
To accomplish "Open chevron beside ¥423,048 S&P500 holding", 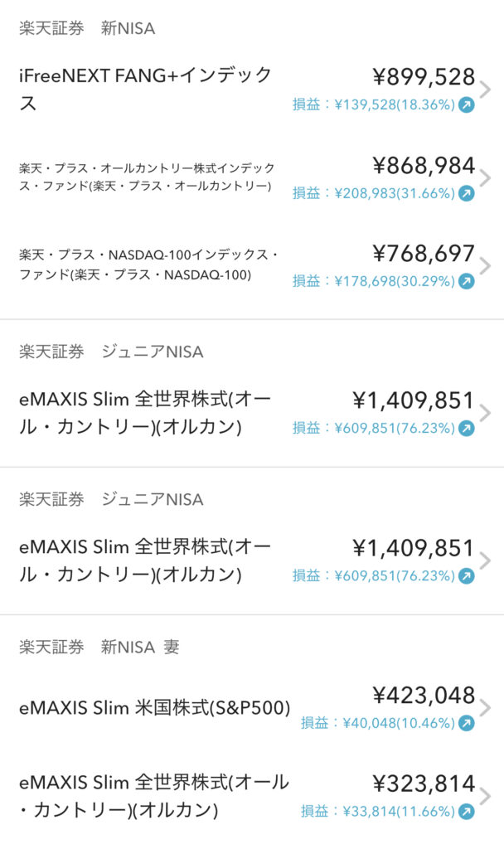I will [x=486, y=707].
